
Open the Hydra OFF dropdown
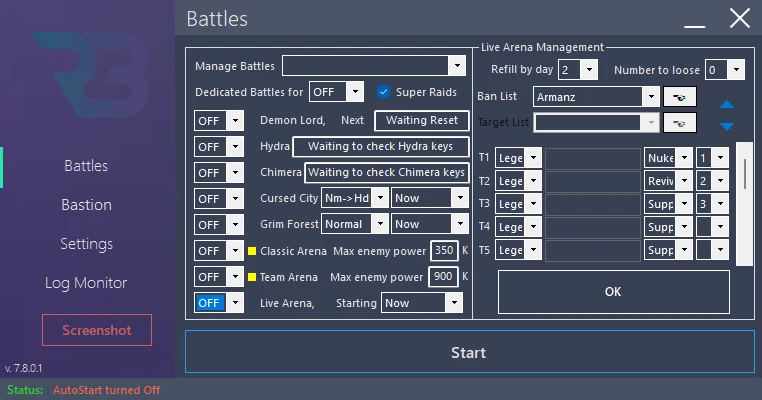click(x=219, y=147)
